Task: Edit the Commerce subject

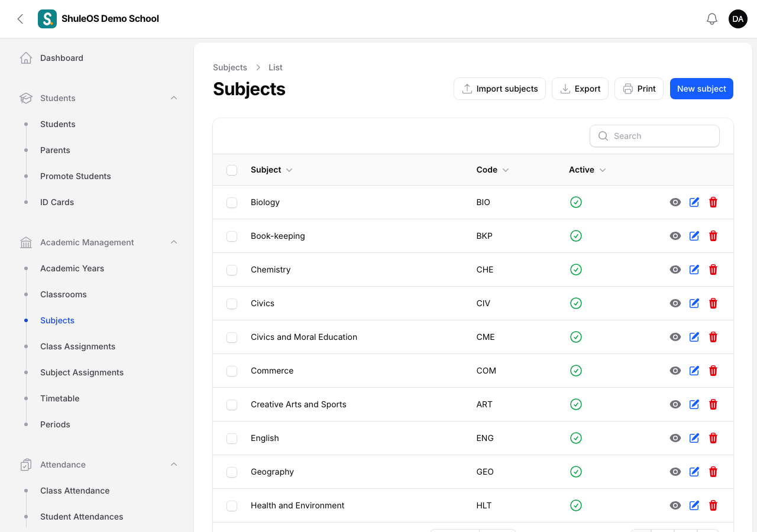Action: (694, 371)
